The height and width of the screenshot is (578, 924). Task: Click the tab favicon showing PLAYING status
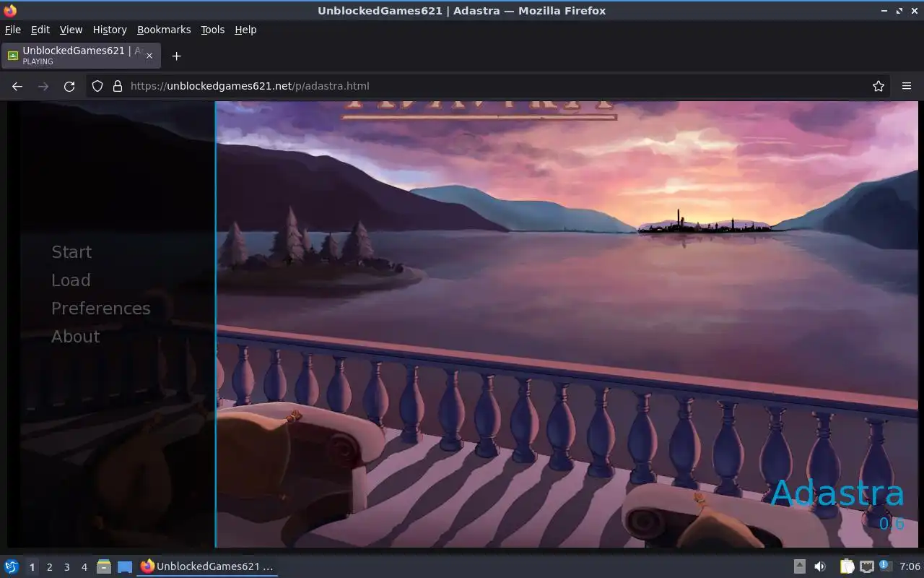pyautogui.click(x=13, y=56)
